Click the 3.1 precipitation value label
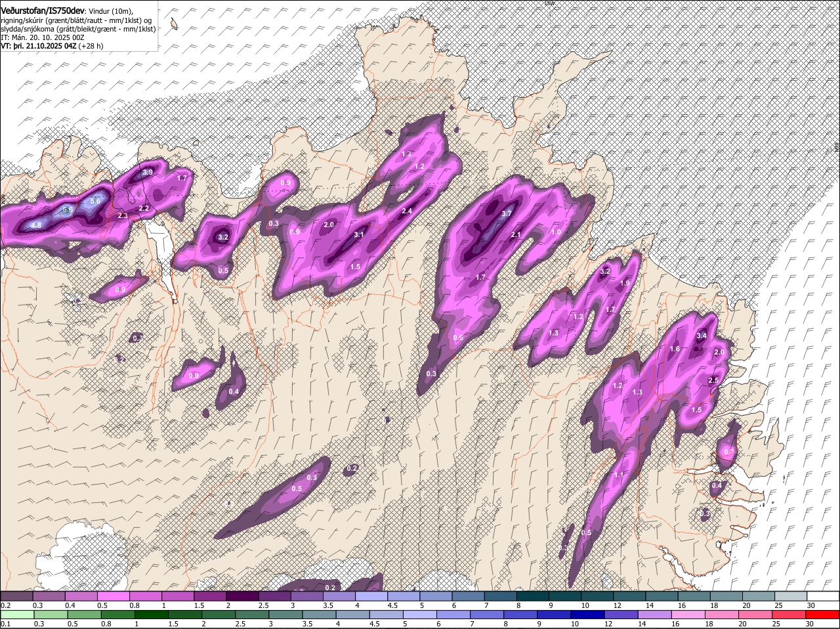This screenshot has height=629, width=840. point(359,234)
